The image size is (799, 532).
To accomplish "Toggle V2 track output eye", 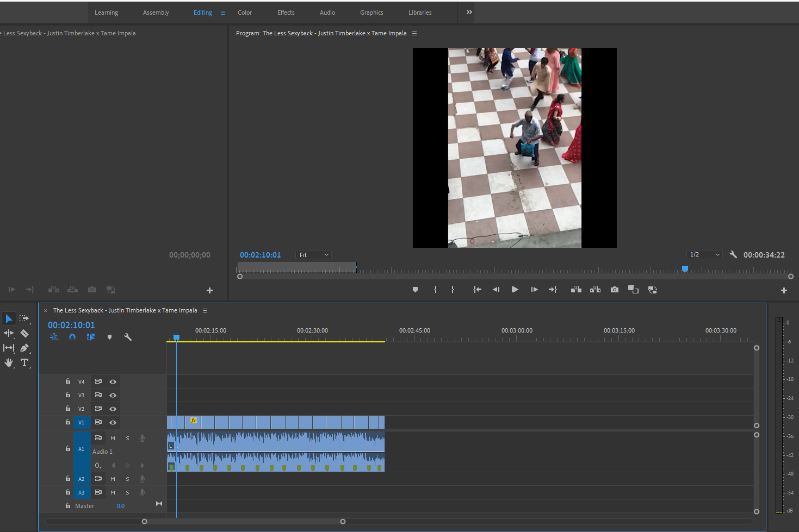I will (113, 409).
